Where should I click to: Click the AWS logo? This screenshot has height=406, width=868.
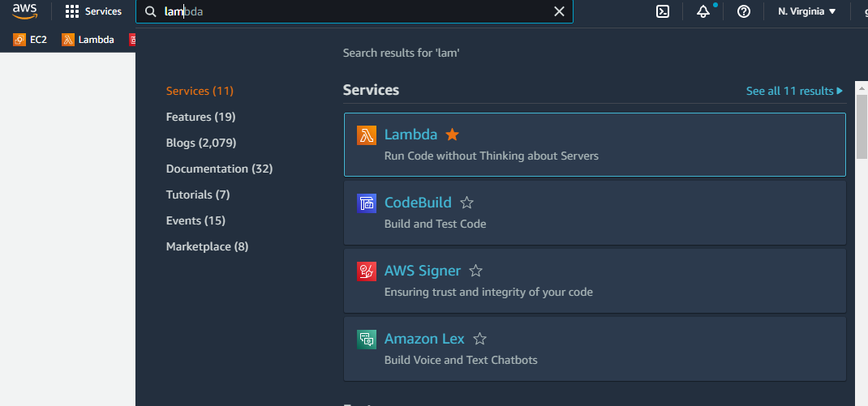tap(25, 11)
